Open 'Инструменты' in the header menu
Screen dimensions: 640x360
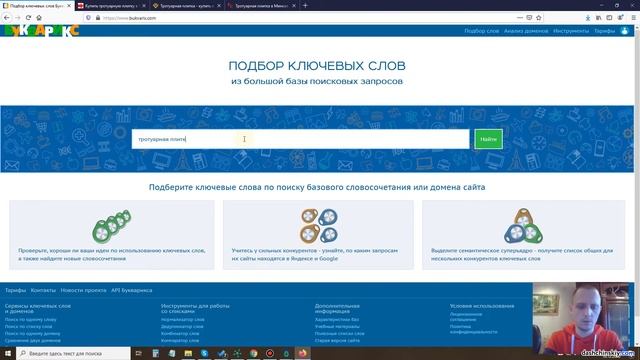pos(571,31)
